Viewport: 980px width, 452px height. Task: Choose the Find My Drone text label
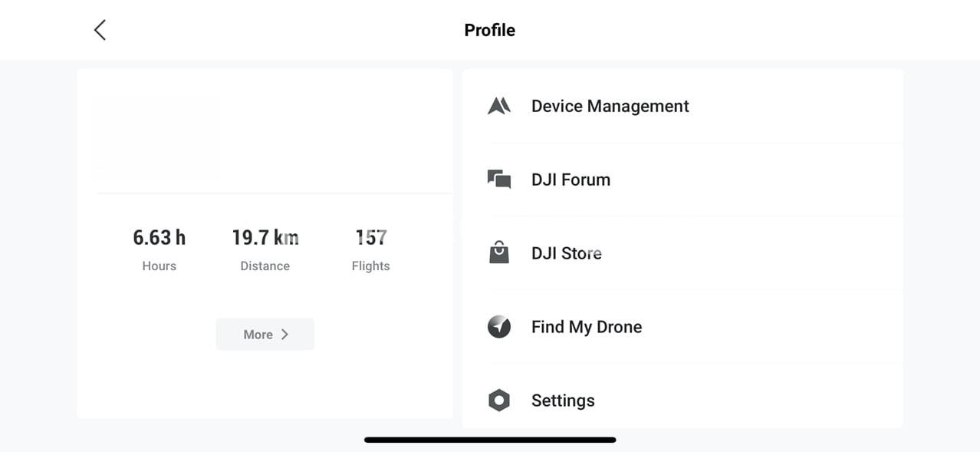586,327
